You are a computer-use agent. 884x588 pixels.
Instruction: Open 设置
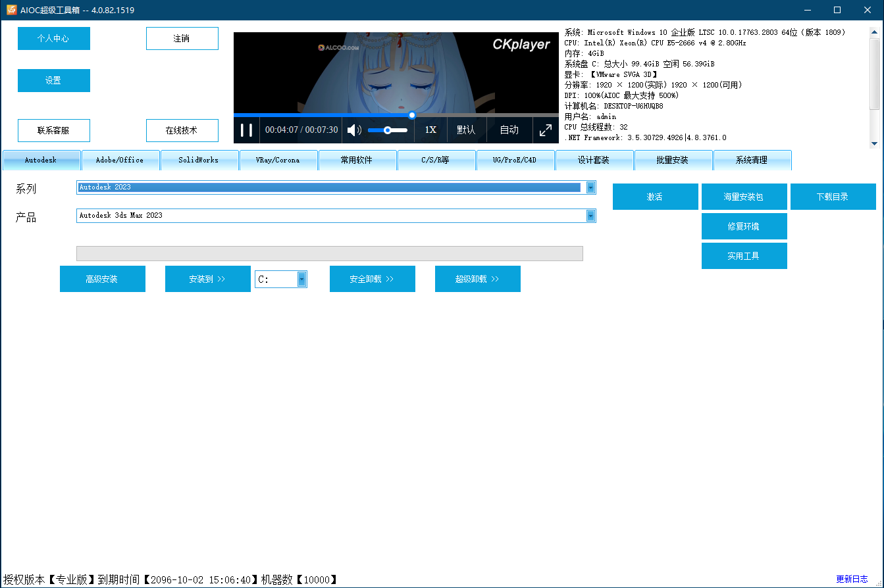pos(54,80)
